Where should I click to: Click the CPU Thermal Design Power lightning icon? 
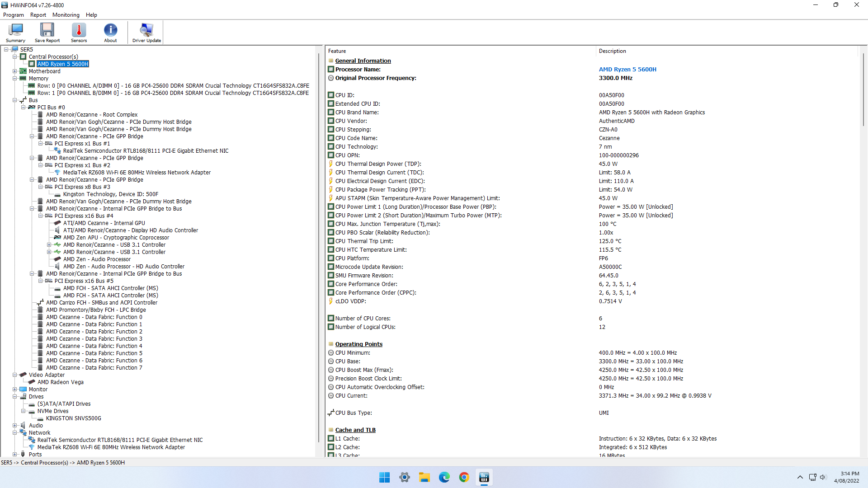[331, 164]
